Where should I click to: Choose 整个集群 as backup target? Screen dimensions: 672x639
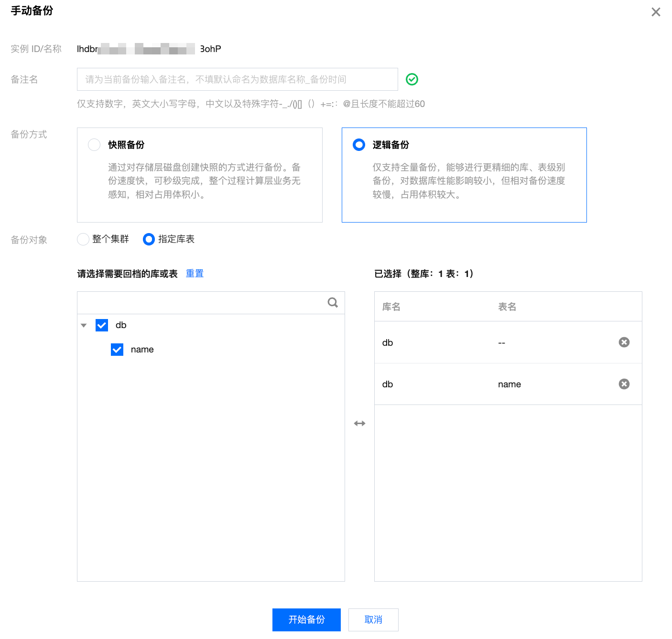[x=83, y=239]
